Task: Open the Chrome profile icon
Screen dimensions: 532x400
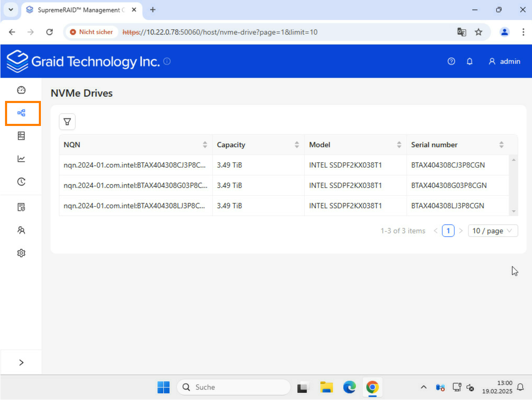Action: point(504,32)
